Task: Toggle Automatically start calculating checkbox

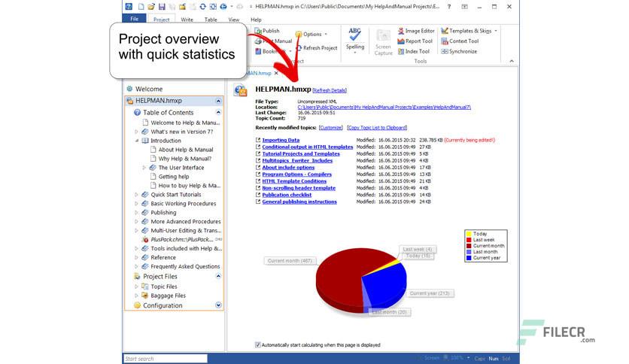Action: [257, 344]
